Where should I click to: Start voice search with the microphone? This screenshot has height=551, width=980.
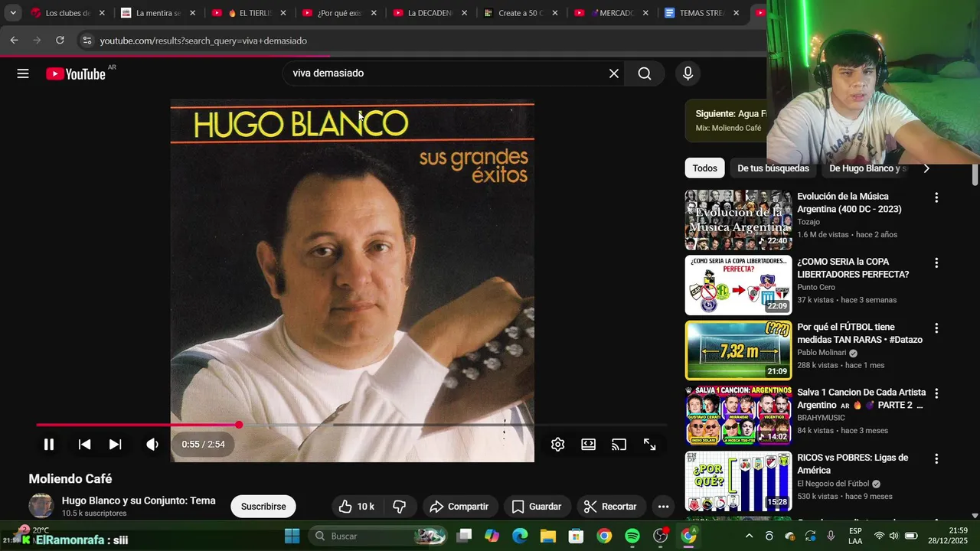pos(688,73)
